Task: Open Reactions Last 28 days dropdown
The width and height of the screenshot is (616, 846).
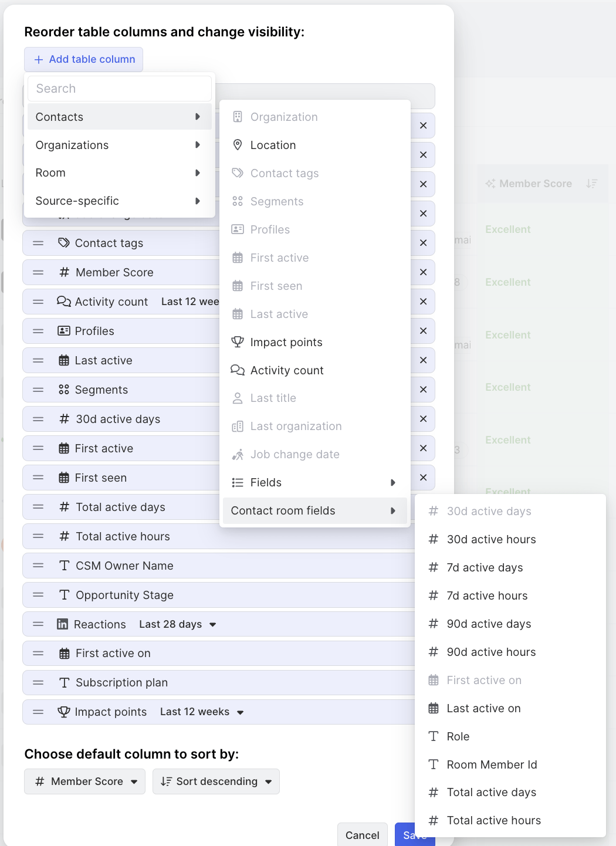Action: (178, 624)
